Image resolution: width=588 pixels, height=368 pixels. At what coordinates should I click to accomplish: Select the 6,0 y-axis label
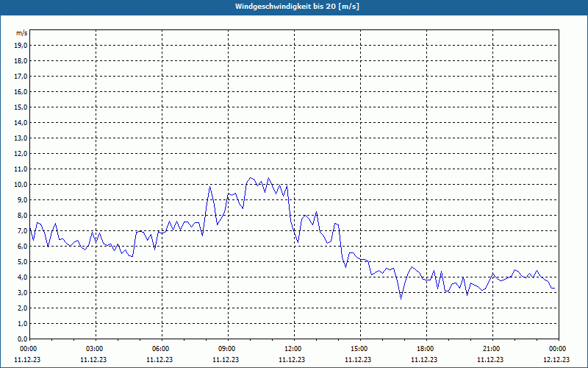coord(22,246)
